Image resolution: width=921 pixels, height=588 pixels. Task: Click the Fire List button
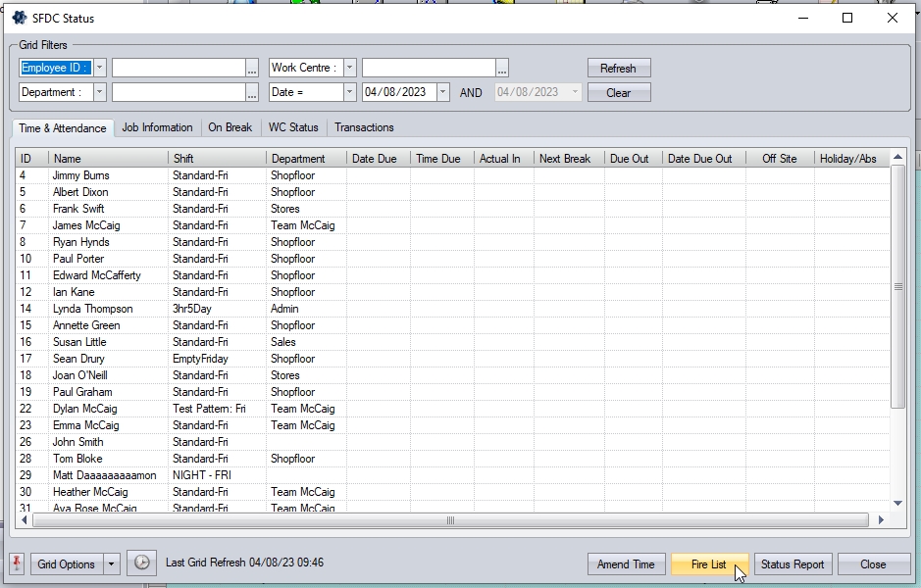point(708,564)
